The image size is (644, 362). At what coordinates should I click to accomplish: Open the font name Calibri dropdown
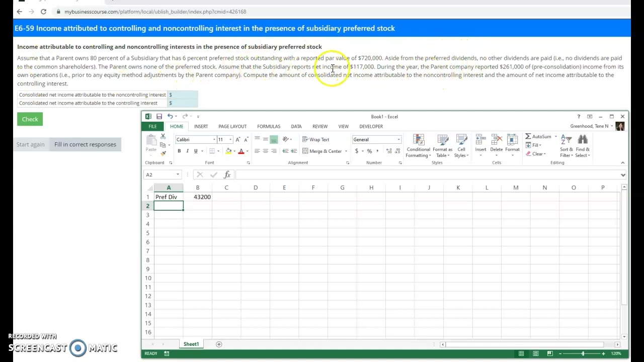click(214, 139)
